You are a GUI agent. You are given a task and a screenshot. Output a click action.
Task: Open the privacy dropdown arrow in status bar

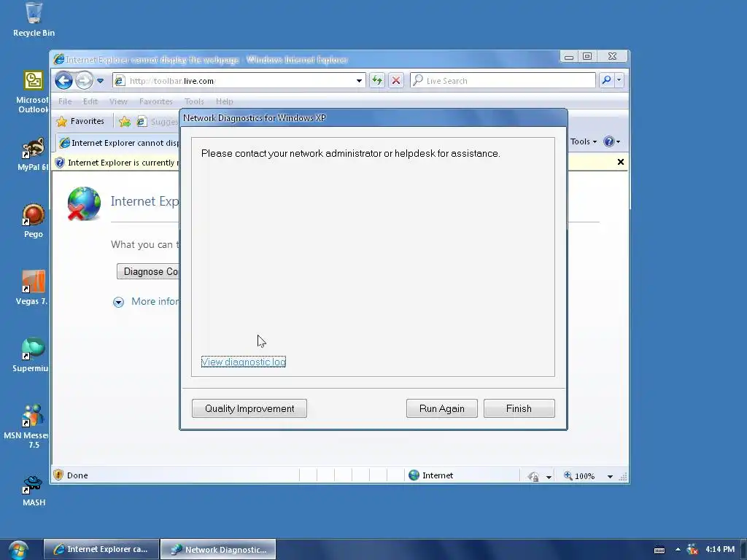(549, 477)
